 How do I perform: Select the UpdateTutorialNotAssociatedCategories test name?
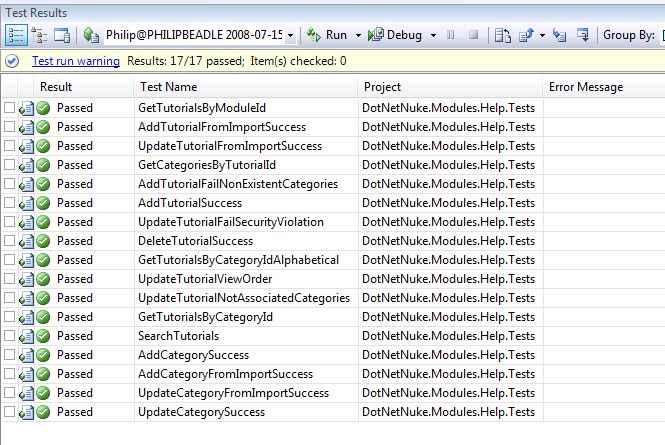pyautogui.click(x=244, y=298)
